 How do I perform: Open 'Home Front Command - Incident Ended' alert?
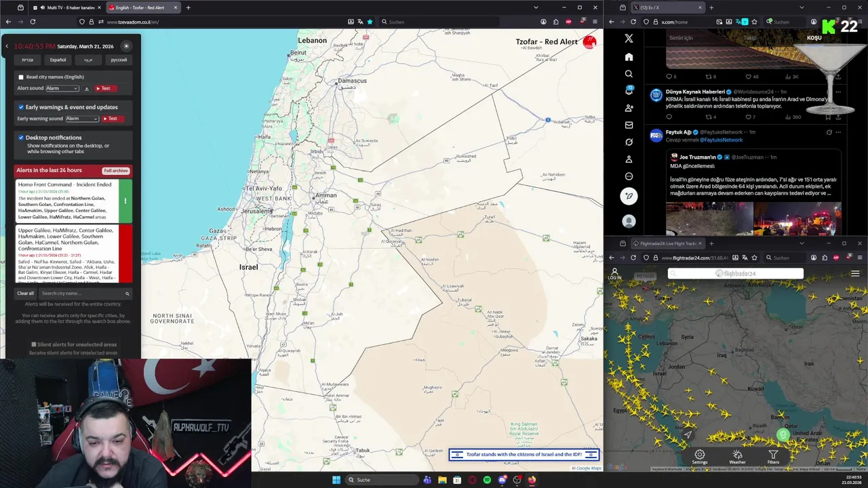pyautogui.click(x=73, y=201)
